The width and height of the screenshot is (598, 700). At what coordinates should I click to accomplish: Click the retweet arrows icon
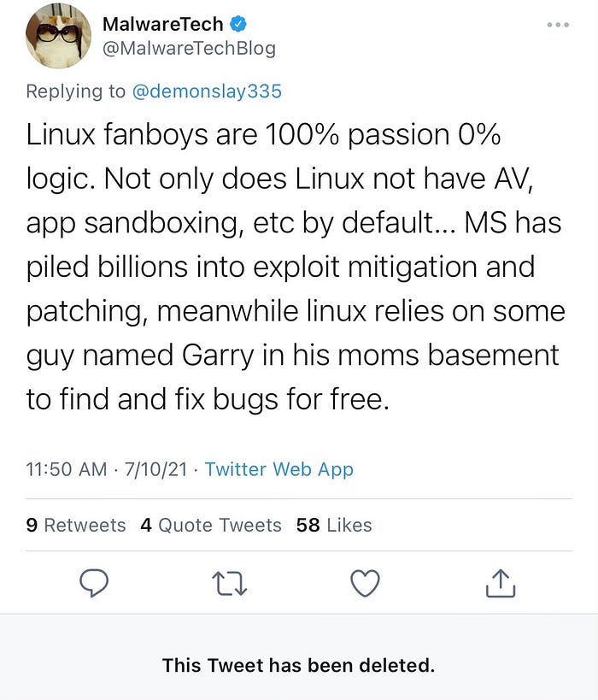coord(230,584)
